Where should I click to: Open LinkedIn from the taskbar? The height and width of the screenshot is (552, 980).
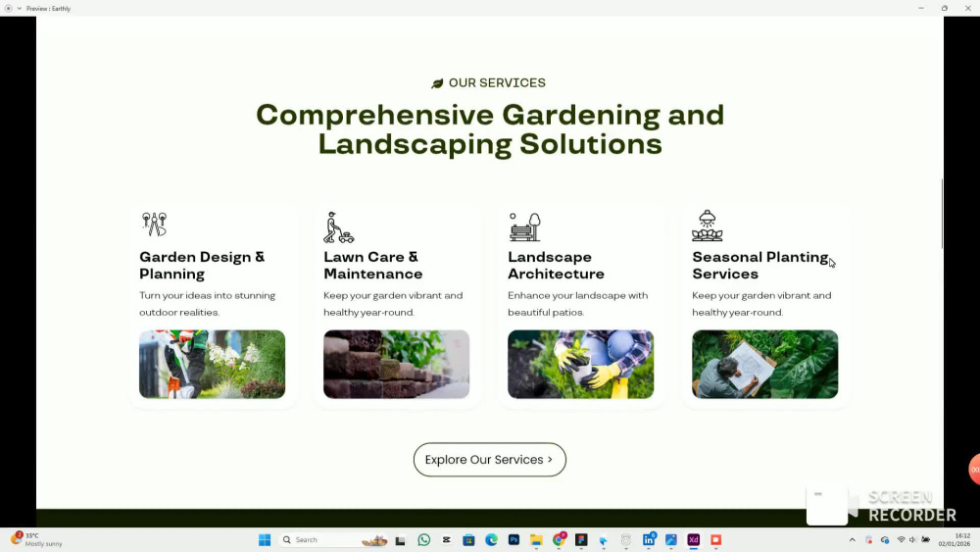point(649,539)
